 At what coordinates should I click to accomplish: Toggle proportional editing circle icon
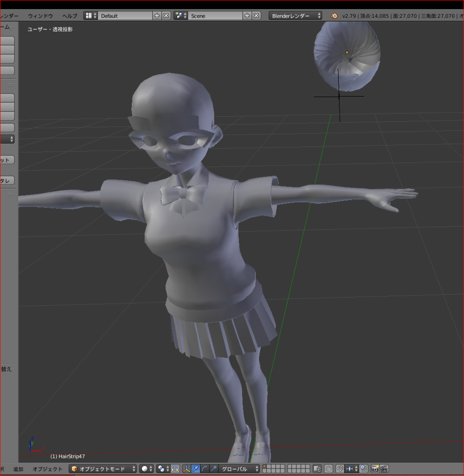[x=329, y=469]
